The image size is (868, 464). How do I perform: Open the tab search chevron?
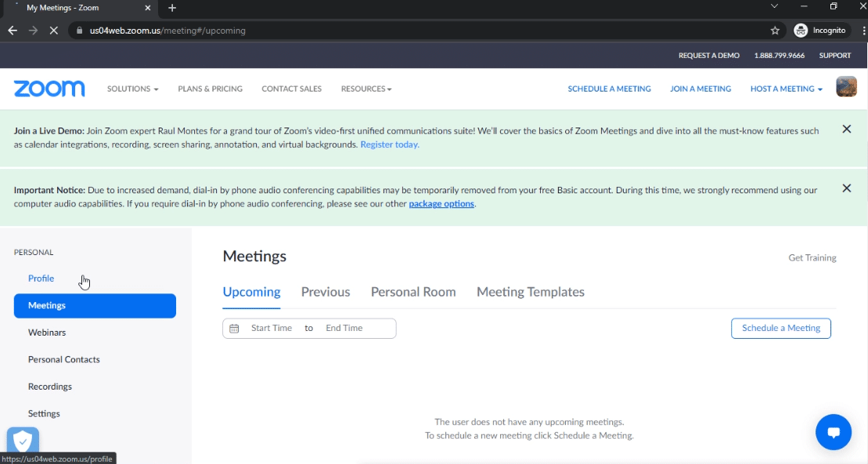coord(774,6)
